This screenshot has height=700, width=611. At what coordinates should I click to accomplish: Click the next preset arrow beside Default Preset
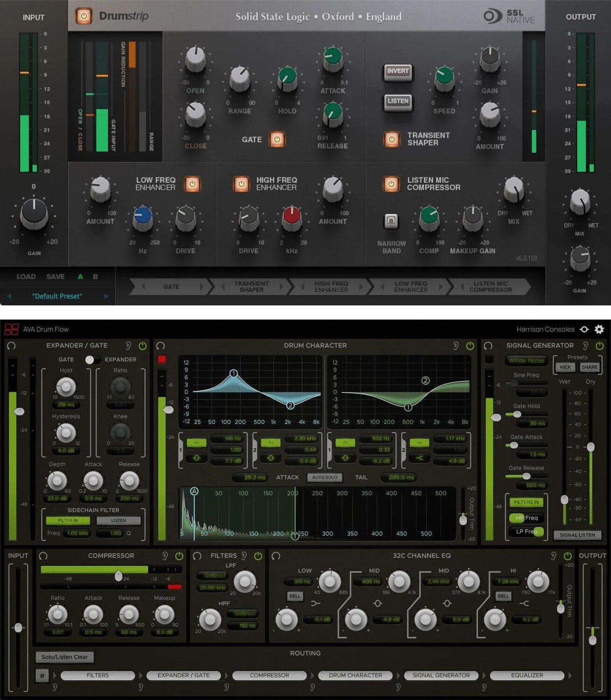pos(106,296)
